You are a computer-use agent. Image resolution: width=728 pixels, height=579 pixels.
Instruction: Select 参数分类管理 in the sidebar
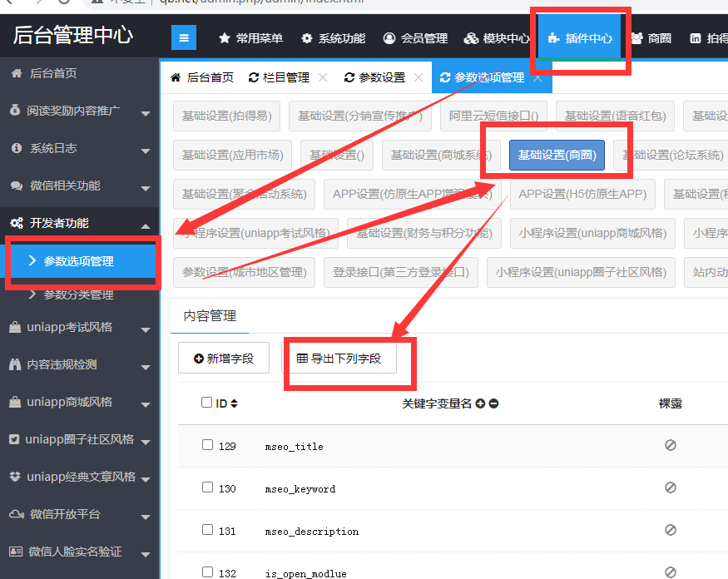[78, 294]
